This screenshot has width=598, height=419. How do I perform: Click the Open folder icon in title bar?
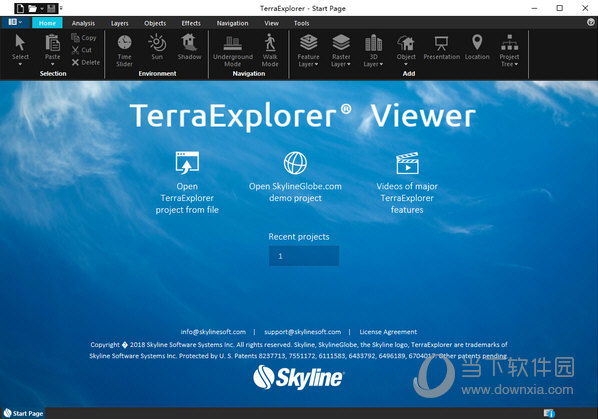pos(32,8)
